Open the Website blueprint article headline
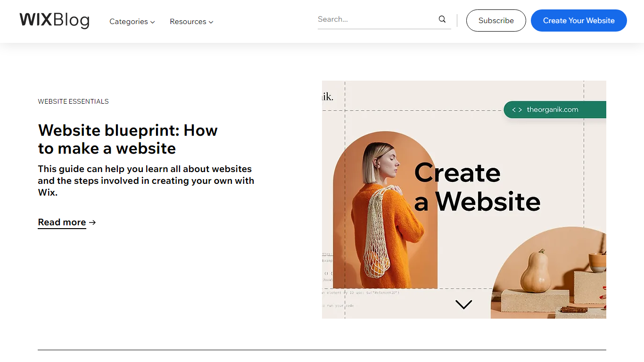 coord(128,139)
